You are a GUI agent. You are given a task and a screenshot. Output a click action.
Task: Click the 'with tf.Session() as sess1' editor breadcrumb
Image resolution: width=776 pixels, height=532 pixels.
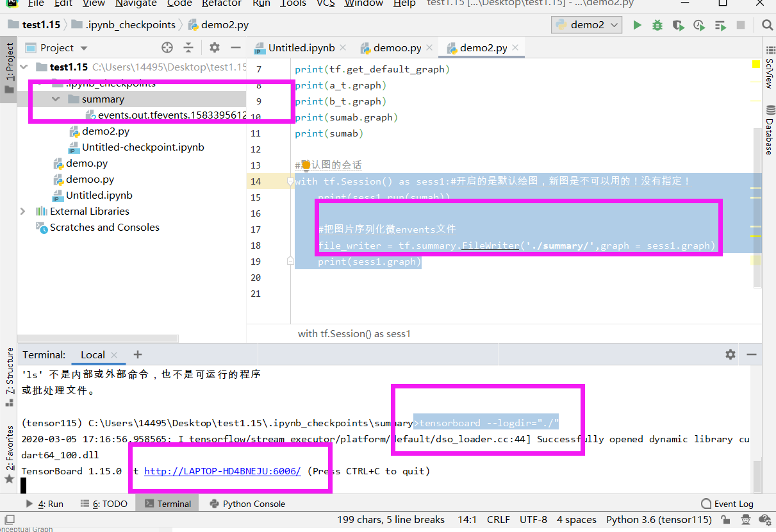click(x=354, y=333)
